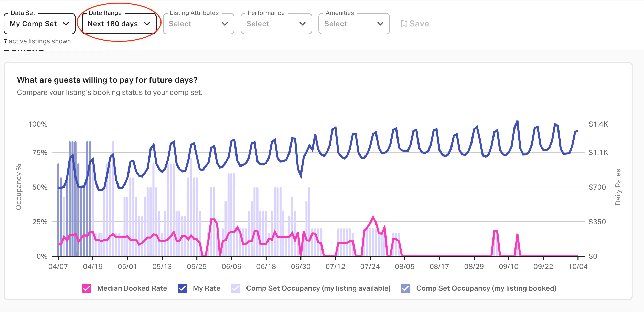Click the $700 daily rate axis label
This screenshot has height=312, width=644.
pyautogui.click(x=597, y=187)
